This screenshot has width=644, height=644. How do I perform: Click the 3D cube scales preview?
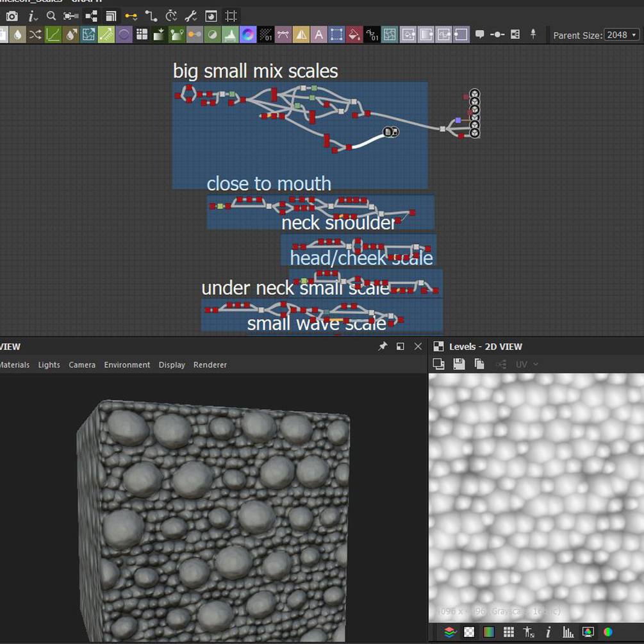coord(213,521)
